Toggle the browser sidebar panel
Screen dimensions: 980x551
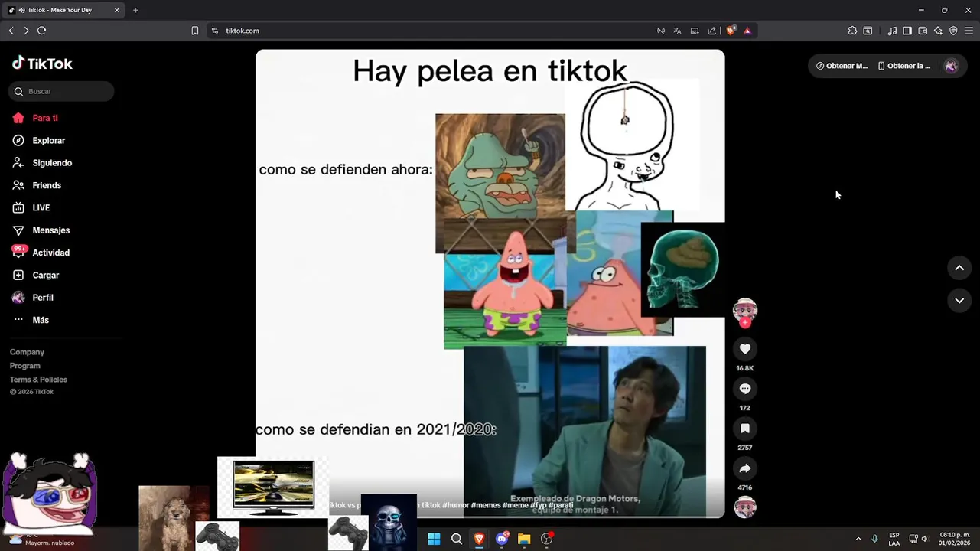tap(907, 31)
